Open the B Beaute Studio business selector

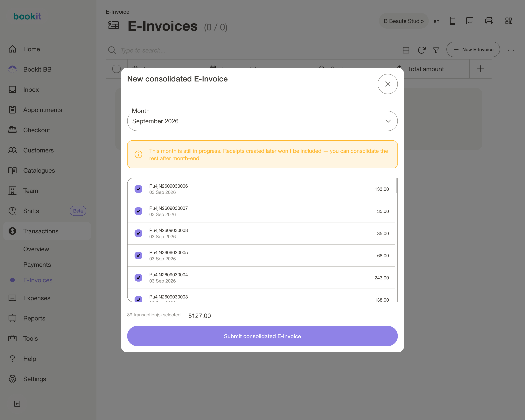(403, 21)
